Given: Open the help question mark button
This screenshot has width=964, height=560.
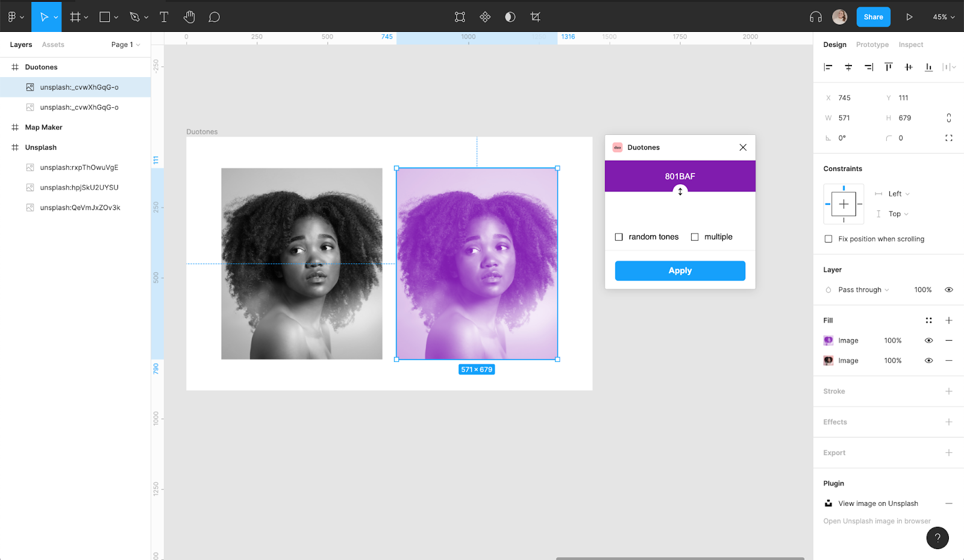Looking at the screenshot, I should click(937, 538).
